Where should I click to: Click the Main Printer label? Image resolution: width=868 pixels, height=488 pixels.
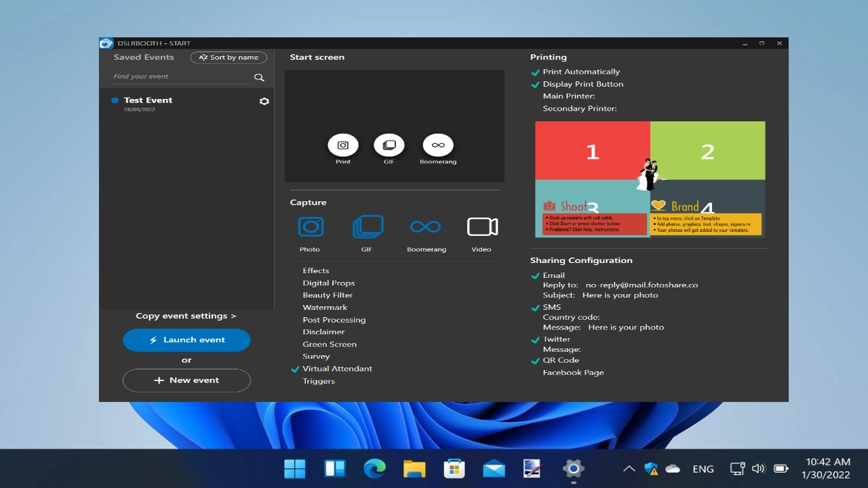[x=569, y=97]
